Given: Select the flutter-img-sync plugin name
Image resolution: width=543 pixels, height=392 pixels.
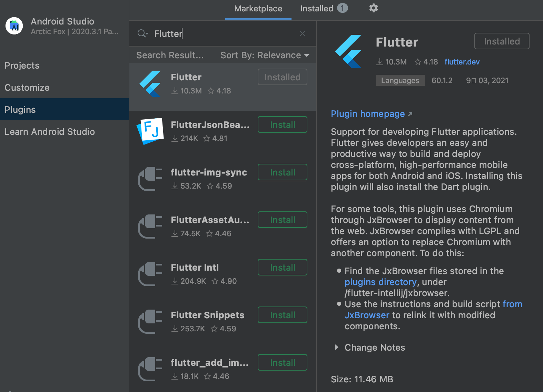Looking at the screenshot, I should (x=209, y=172).
